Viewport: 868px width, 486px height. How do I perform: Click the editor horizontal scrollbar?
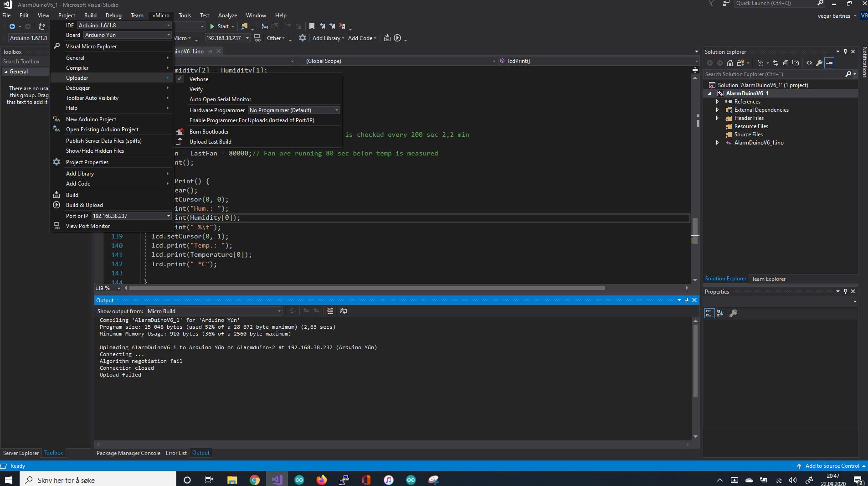(x=367, y=288)
